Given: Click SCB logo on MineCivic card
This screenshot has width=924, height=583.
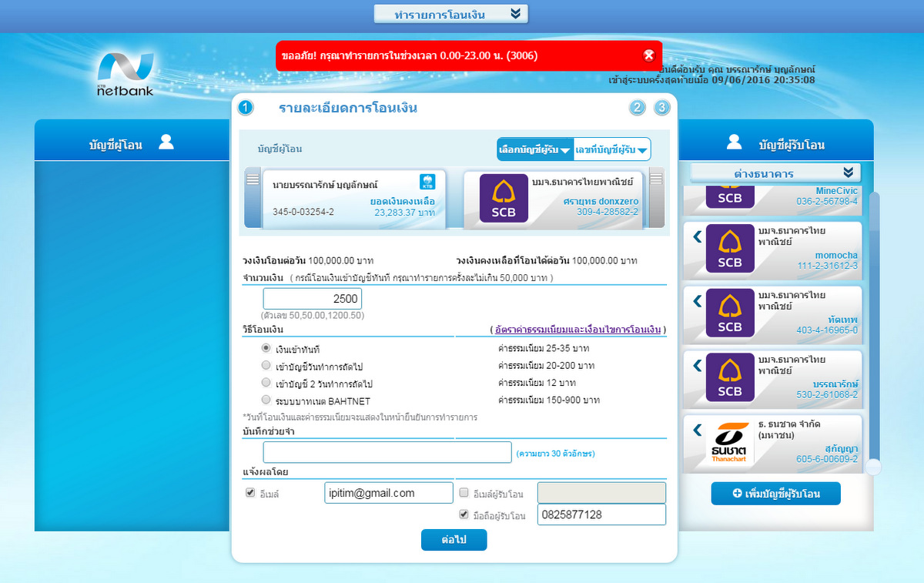Looking at the screenshot, I should tap(730, 197).
